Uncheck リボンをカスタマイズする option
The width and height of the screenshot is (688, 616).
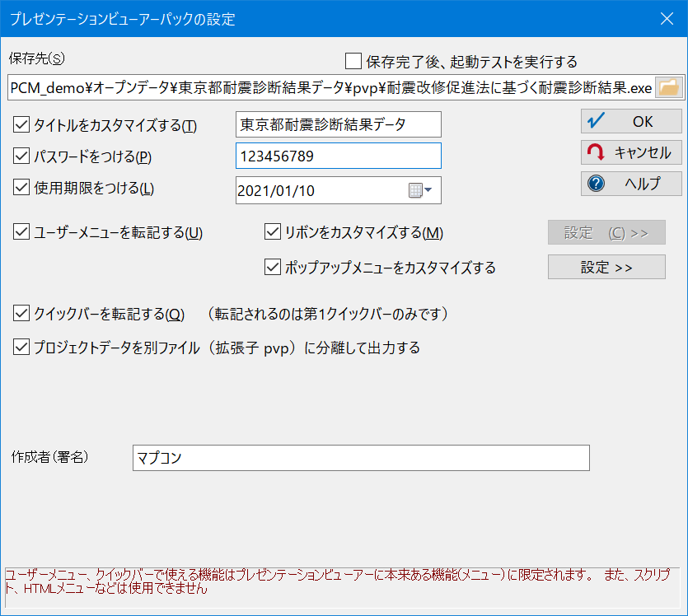[x=273, y=232]
